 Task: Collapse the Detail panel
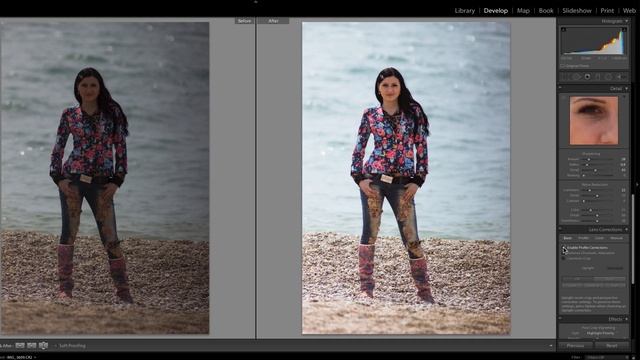[x=627, y=89]
